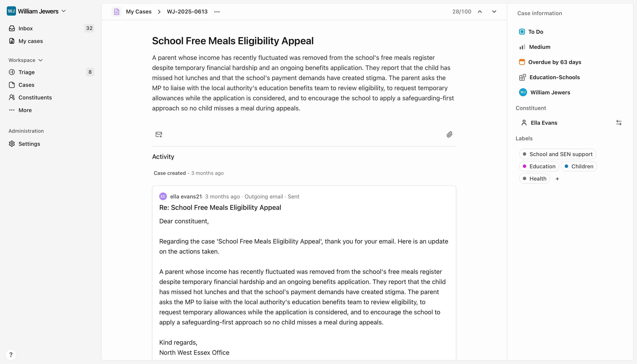Toggle the To Do case status
This screenshot has height=364, width=637.
pos(535,32)
